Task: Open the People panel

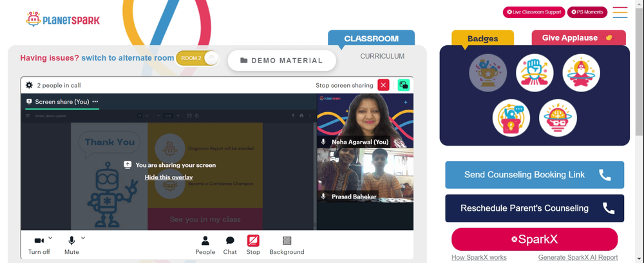Action: [205, 246]
